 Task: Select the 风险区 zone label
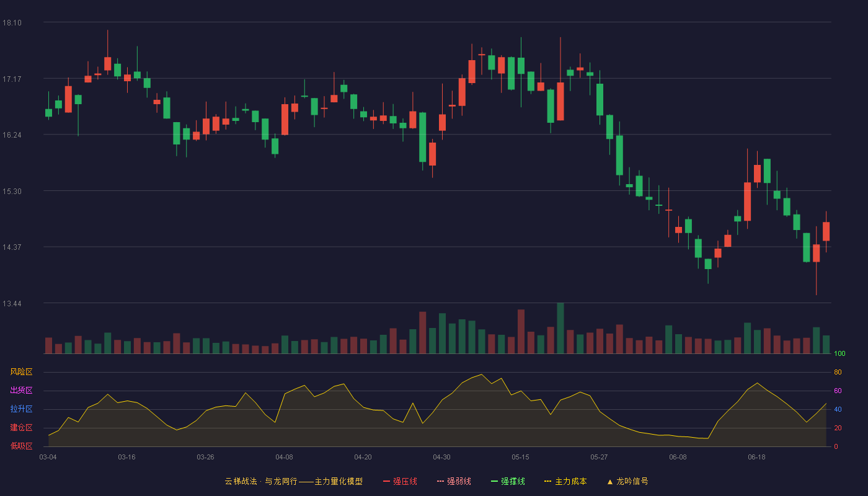[x=21, y=372]
